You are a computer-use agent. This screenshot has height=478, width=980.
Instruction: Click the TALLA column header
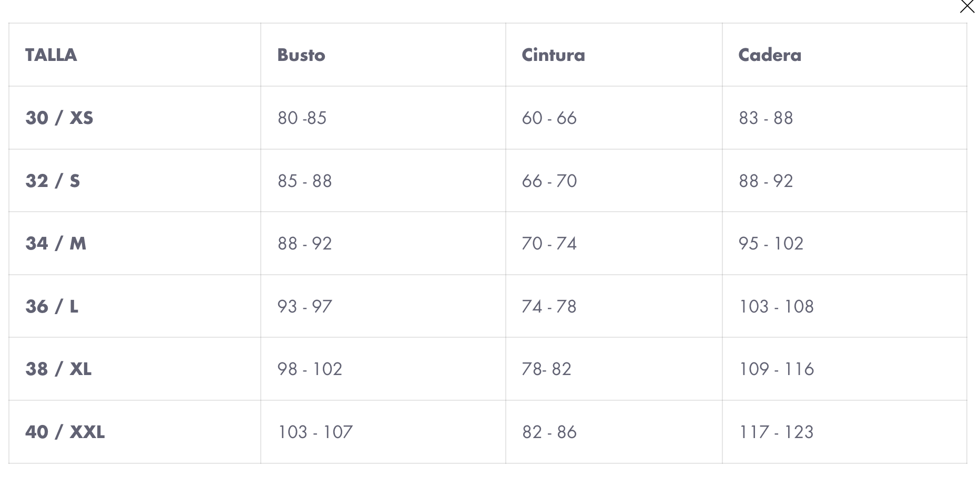click(51, 55)
